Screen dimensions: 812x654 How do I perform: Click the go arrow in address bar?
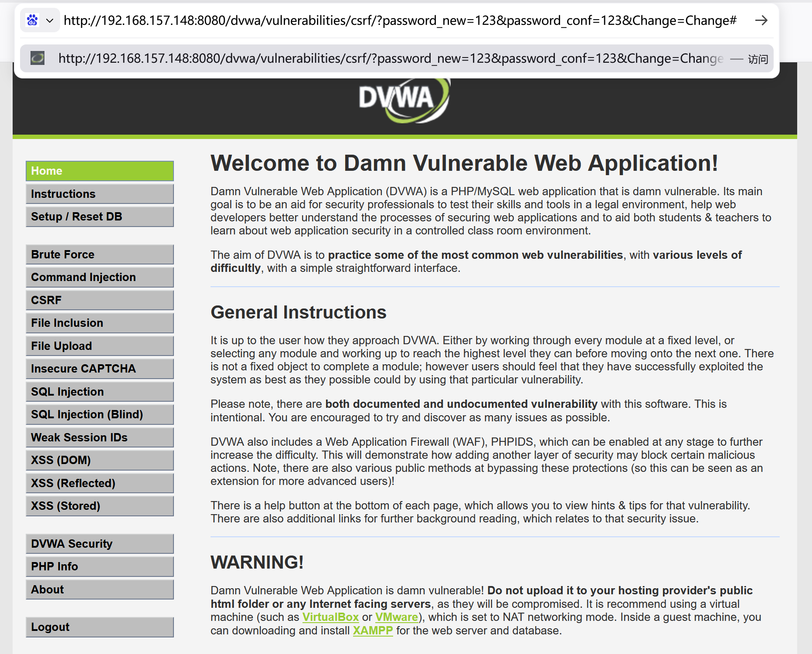(x=761, y=20)
